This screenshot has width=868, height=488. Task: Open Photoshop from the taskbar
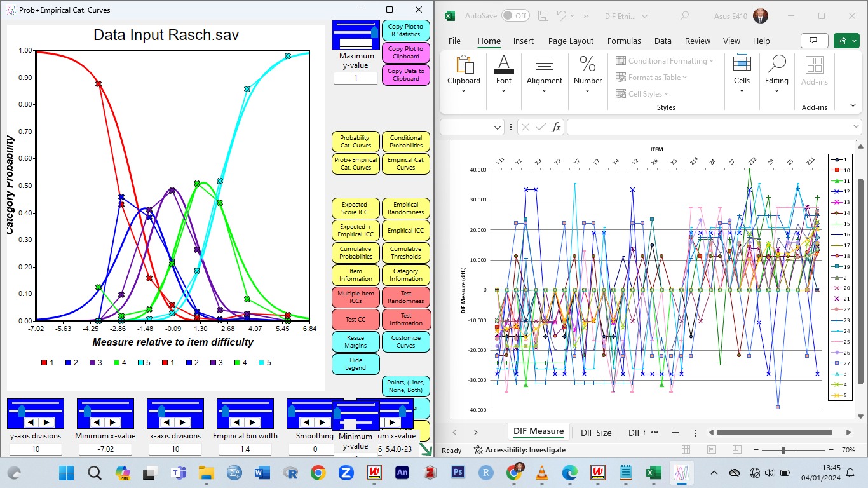(x=457, y=473)
